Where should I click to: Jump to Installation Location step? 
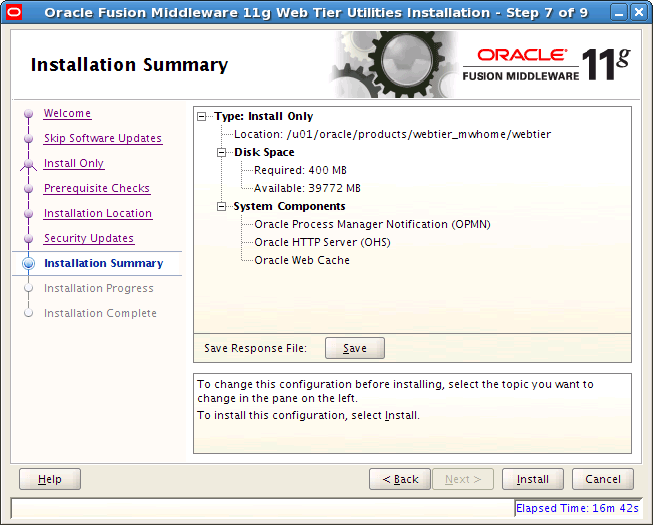pyautogui.click(x=98, y=213)
